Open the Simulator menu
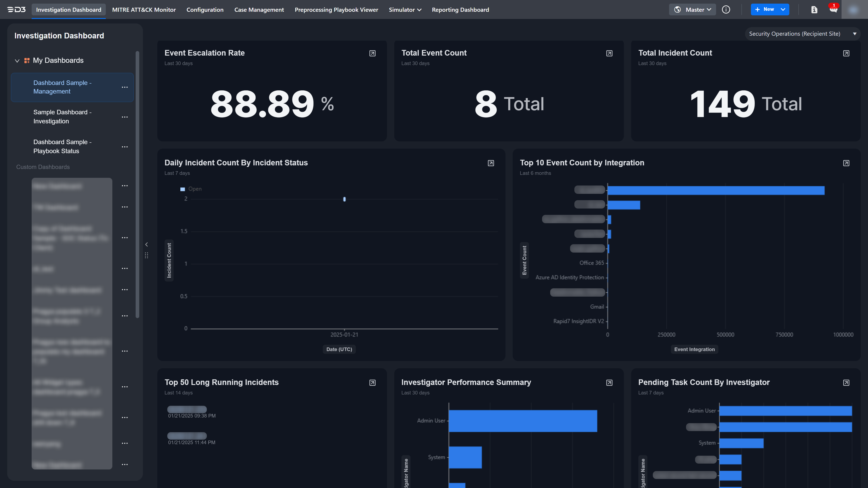Screen dimensions: 868x488 tap(405, 9)
